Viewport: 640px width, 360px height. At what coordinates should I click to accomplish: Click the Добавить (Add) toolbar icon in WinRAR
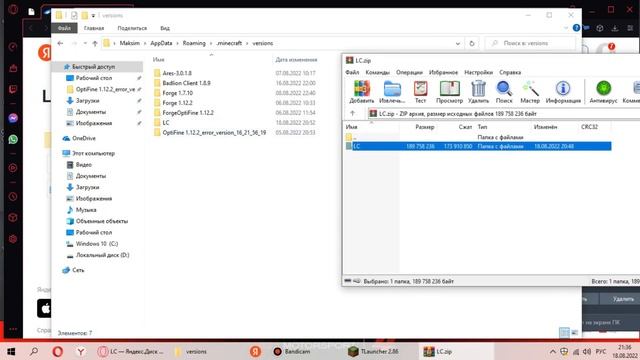pos(361,91)
